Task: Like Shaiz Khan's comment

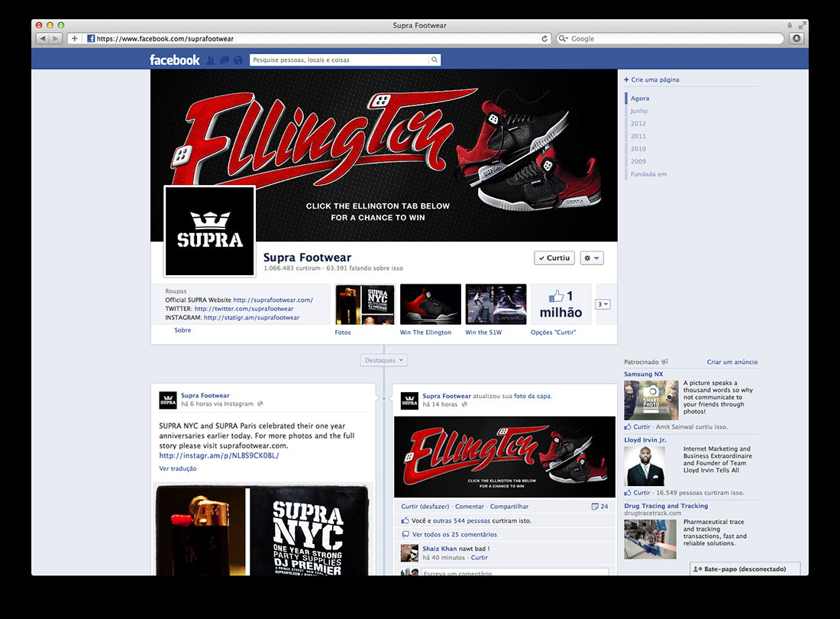Action: click(x=480, y=557)
